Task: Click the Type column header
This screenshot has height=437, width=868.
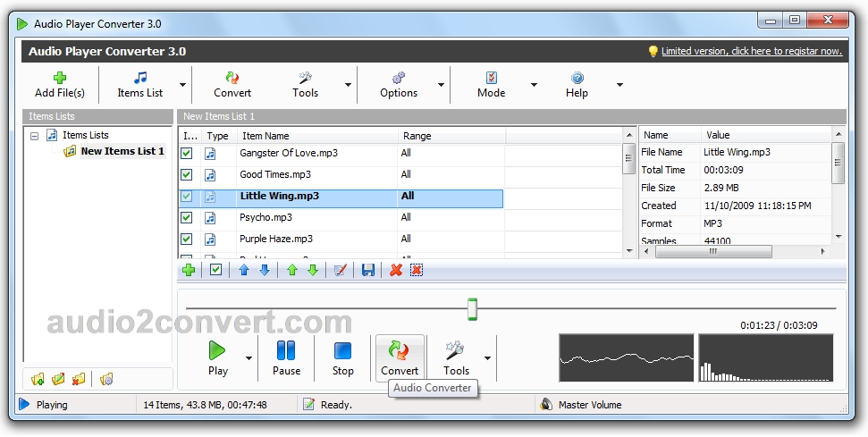Action: (218, 136)
